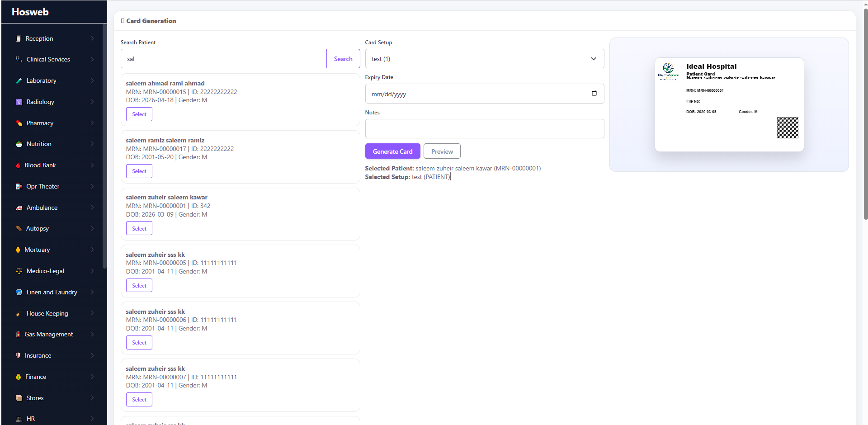Image resolution: width=868 pixels, height=425 pixels.
Task: Click the QR code on card preview
Action: 788,127
